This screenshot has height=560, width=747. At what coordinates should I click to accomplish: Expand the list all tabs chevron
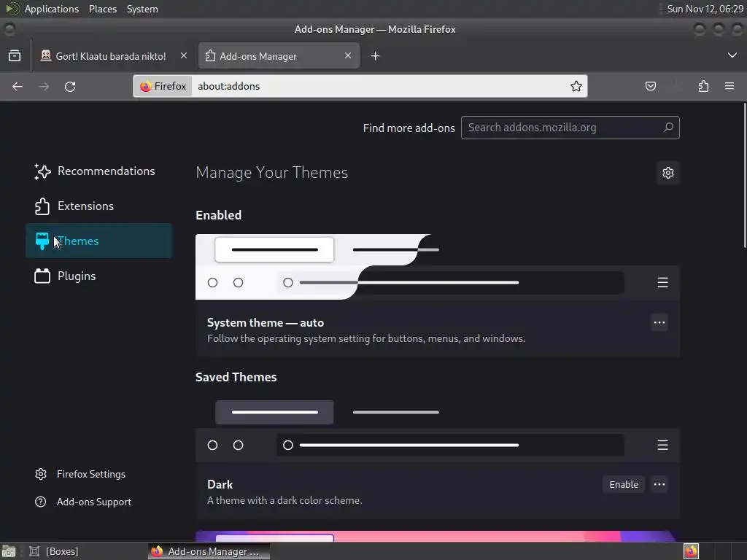732,55
